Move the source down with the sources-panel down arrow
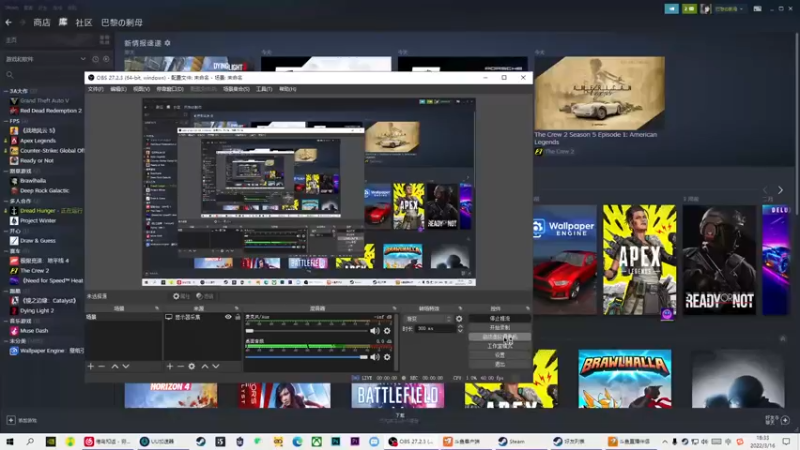Image resolution: width=800 pixels, height=450 pixels. (216, 366)
